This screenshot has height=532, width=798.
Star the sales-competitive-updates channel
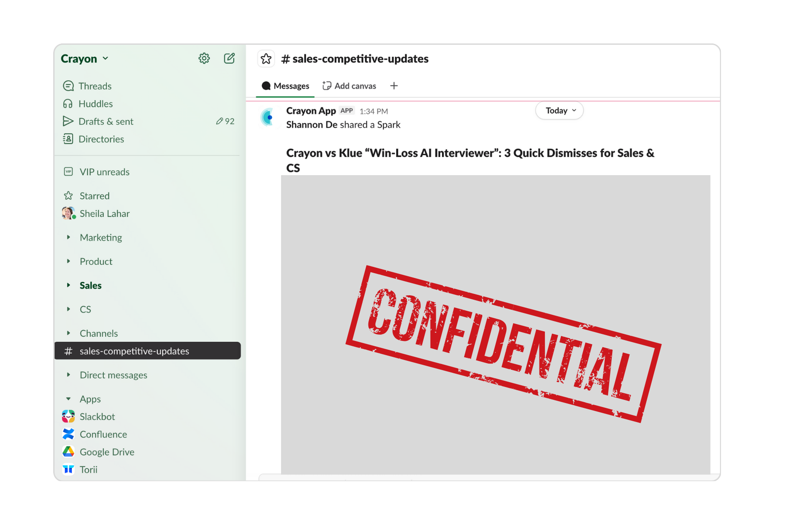click(x=266, y=59)
